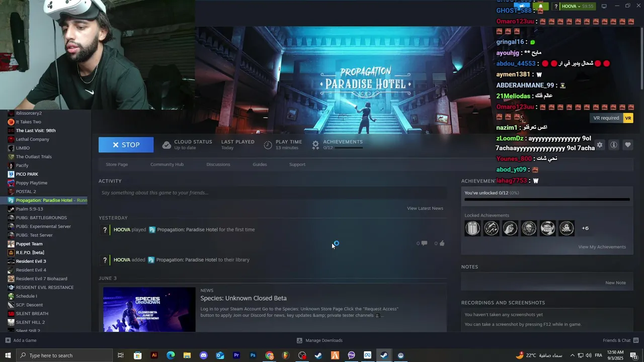Click the Windows Start button
The image size is (644, 362).
(8, 355)
